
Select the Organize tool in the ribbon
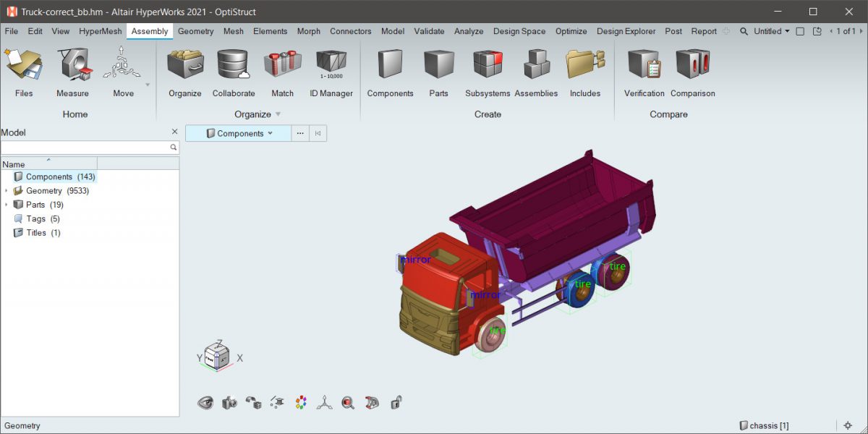pos(184,69)
